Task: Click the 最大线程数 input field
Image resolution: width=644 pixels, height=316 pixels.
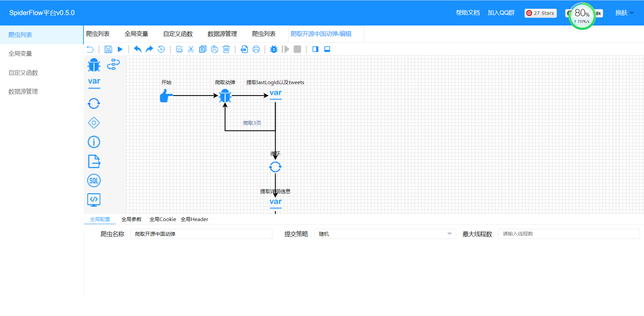Action: point(569,234)
